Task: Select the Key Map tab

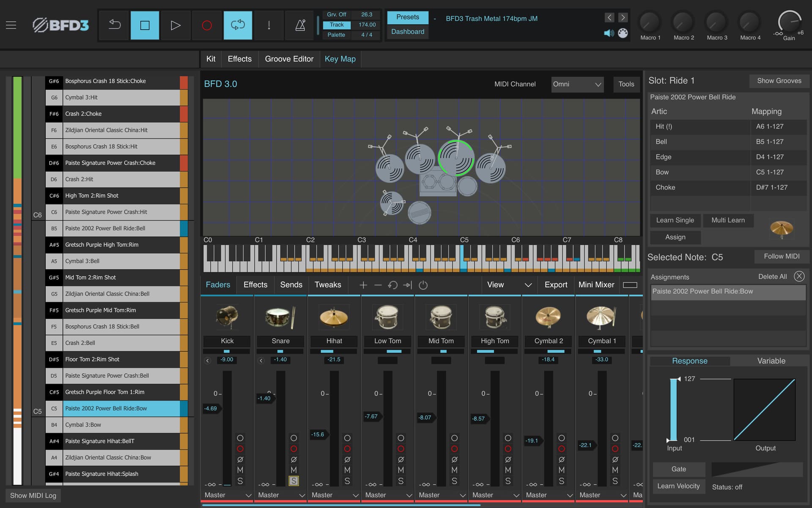Action: [x=340, y=59]
